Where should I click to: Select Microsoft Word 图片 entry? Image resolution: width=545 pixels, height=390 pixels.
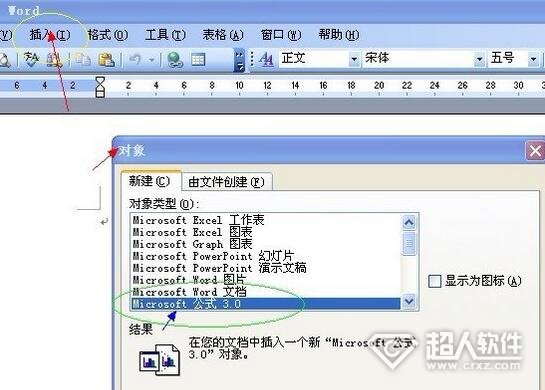pyautogui.click(x=266, y=280)
